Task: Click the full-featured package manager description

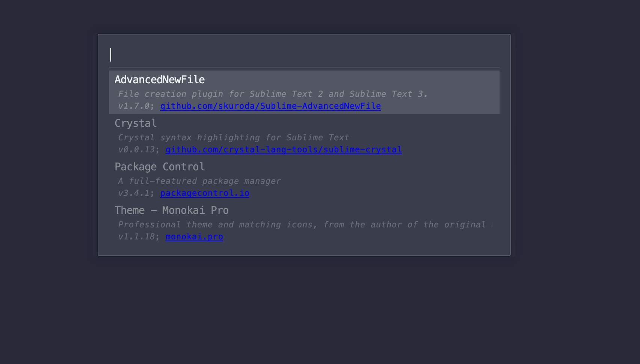Action: (199, 181)
